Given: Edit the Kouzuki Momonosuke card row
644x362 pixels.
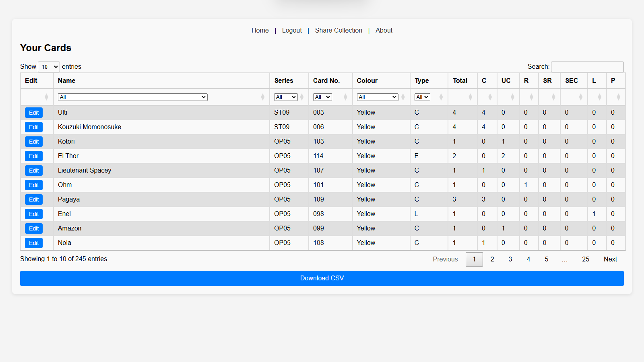Looking at the screenshot, I should tap(34, 127).
